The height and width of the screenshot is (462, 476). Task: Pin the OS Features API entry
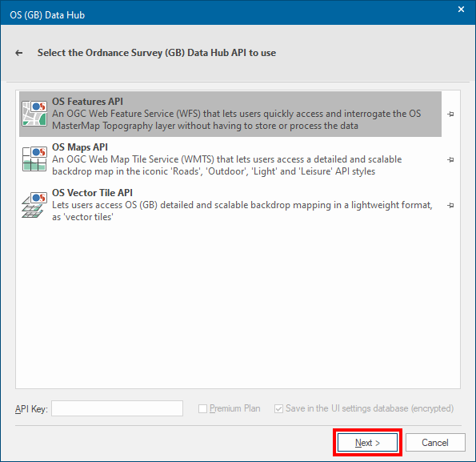click(x=450, y=114)
